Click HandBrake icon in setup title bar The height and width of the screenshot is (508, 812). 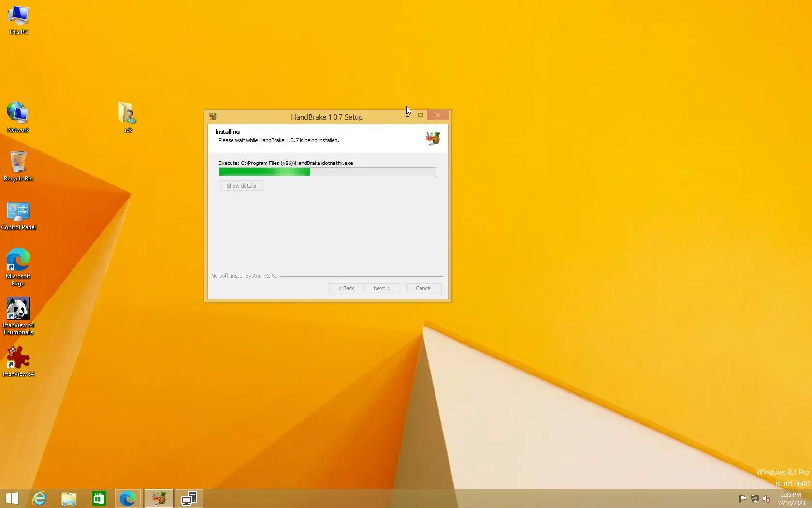click(213, 117)
